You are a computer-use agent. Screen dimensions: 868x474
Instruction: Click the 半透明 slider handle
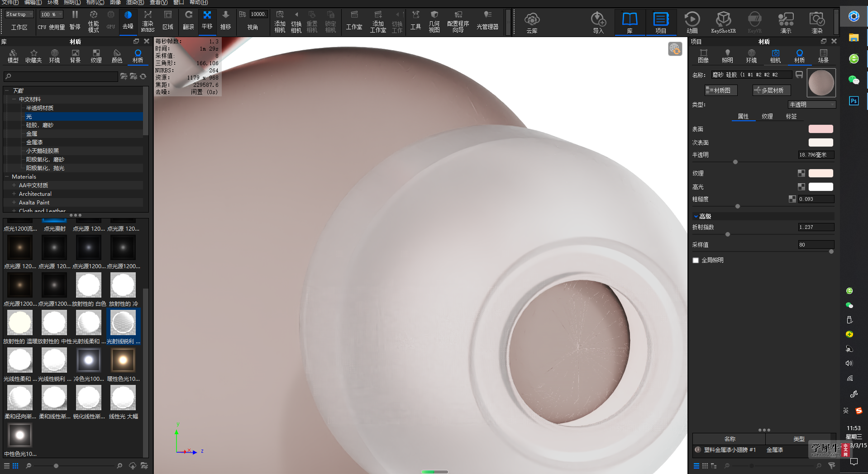(735, 162)
